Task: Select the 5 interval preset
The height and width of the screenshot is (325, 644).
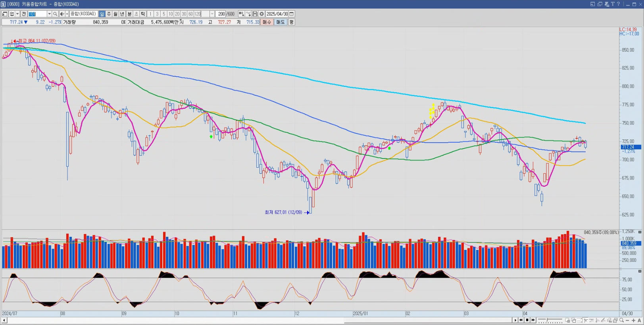Action: click(164, 14)
